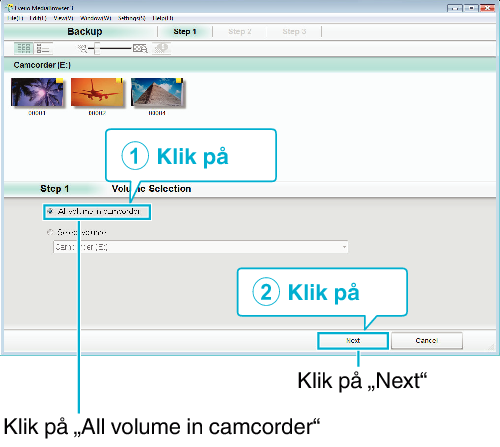The height and width of the screenshot is (447, 500).
Task: Adjust the thumbnail size slider handle
Action: (97, 49)
